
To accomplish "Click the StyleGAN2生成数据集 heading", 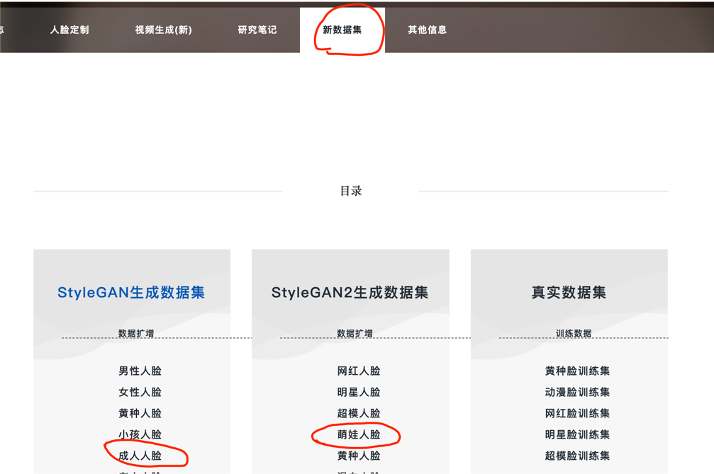I will click(x=350, y=292).
